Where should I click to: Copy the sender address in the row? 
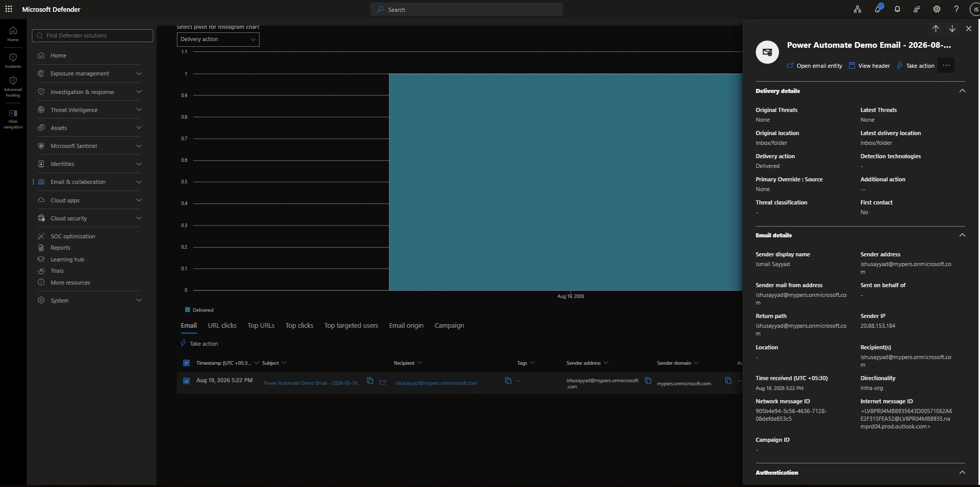(648, 381)
